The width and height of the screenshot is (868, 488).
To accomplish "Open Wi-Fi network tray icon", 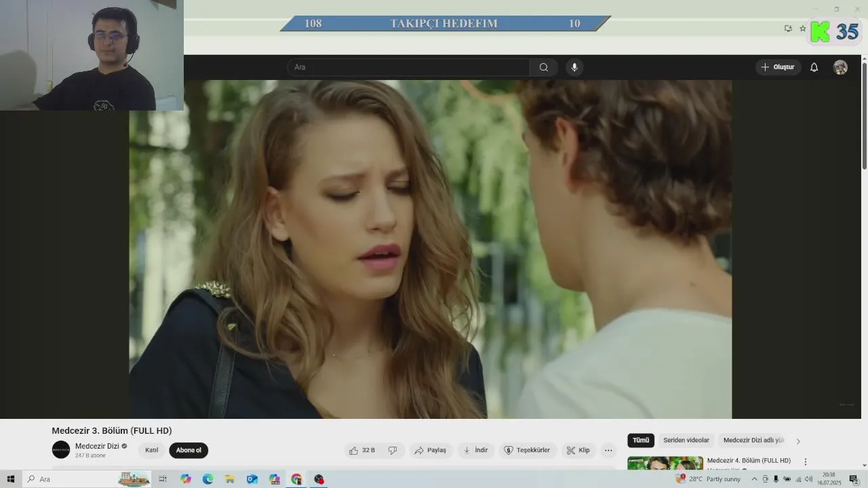I will pos(797,479).
